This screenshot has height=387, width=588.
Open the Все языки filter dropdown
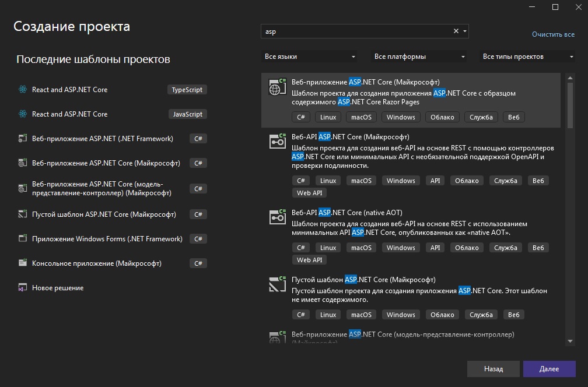[x=309, y=57]
